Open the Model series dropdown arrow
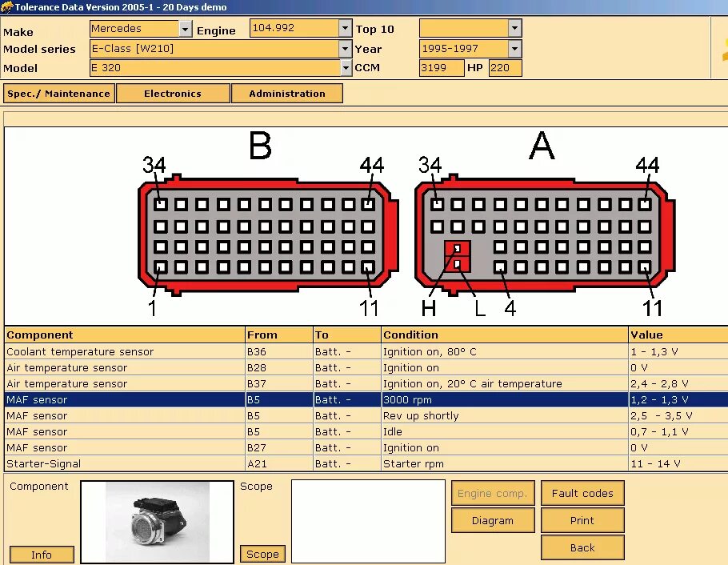Screen dimensions: 728x565 coord(345,49)
